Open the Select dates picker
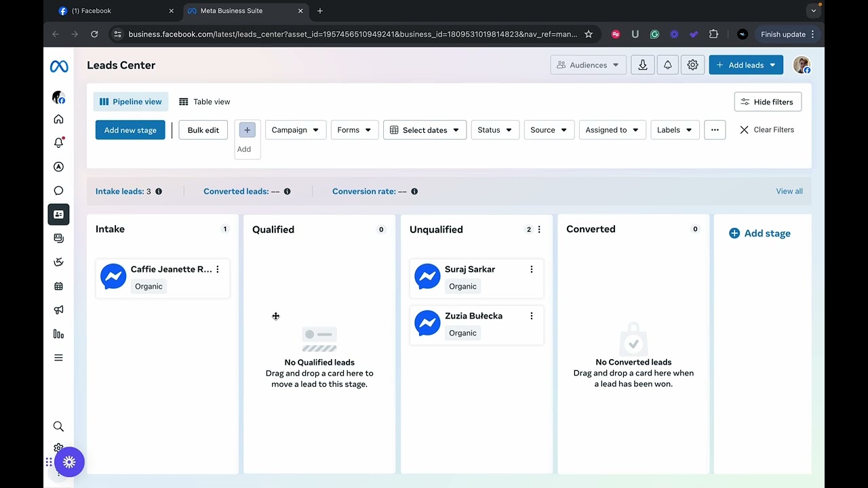 click(x=425, y=130)
